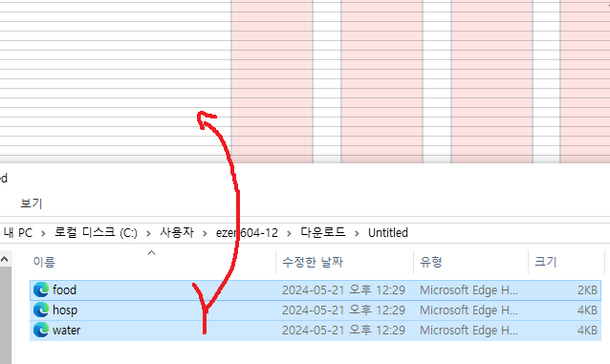Click the 4KB size of water
The height and width of the screenshot is (364, 610).
click(x=587, y=331)
